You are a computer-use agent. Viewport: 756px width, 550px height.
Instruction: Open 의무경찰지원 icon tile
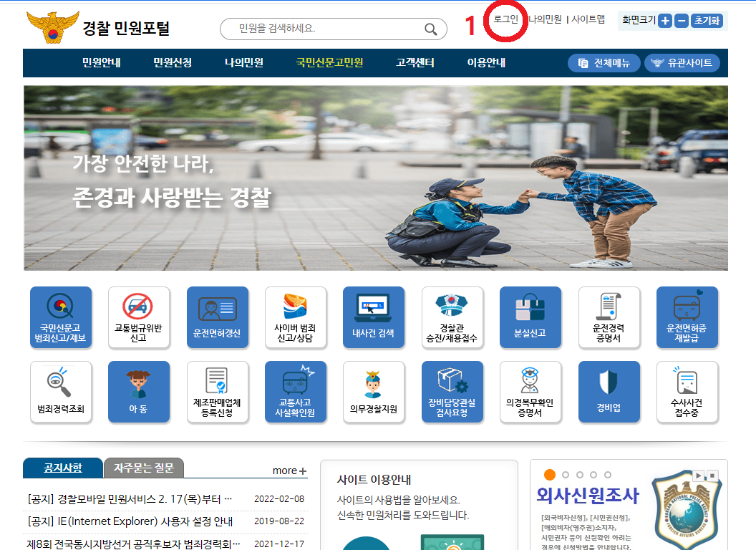(374, 392)
